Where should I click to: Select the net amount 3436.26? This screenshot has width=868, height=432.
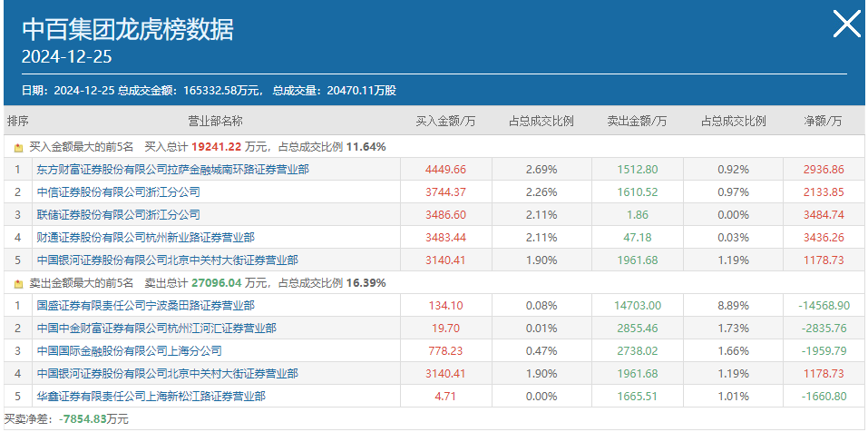tap(824, 238)
